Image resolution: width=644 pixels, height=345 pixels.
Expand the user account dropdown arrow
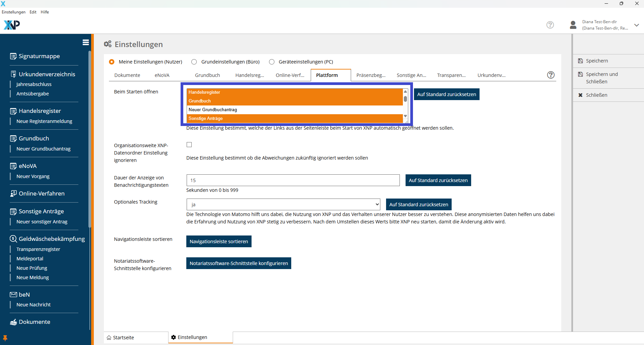636,25
